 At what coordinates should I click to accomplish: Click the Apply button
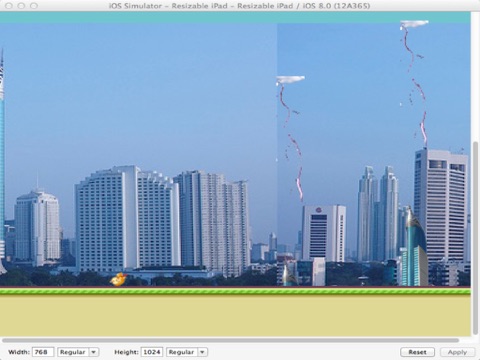click(457, 352)
